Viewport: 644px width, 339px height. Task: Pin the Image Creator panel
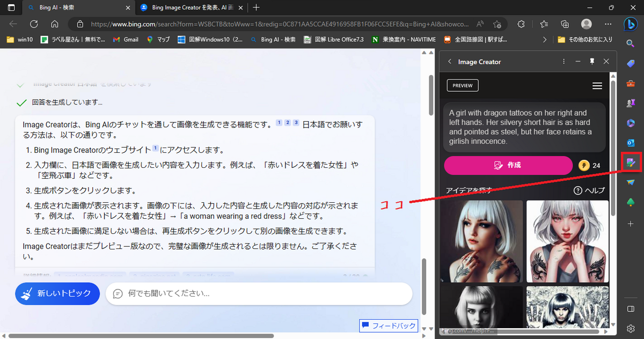point(592,61)
